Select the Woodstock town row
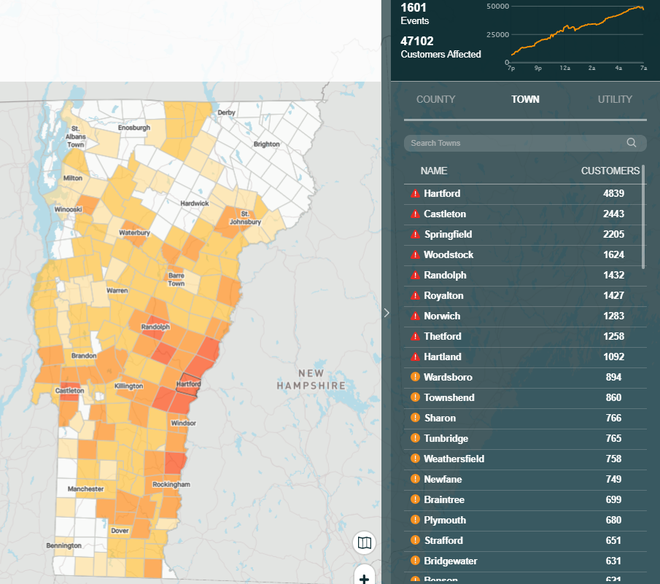The image size is (660, 584). (x=520, y=255)
